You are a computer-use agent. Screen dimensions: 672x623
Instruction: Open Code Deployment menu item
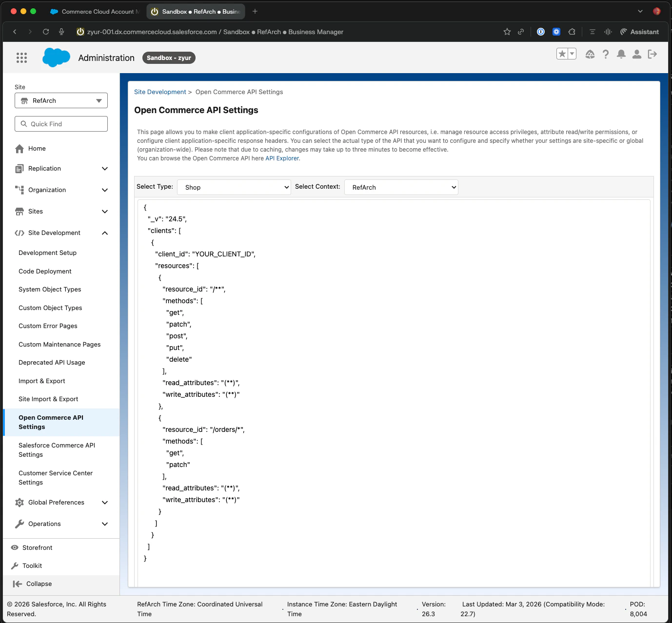45,272
